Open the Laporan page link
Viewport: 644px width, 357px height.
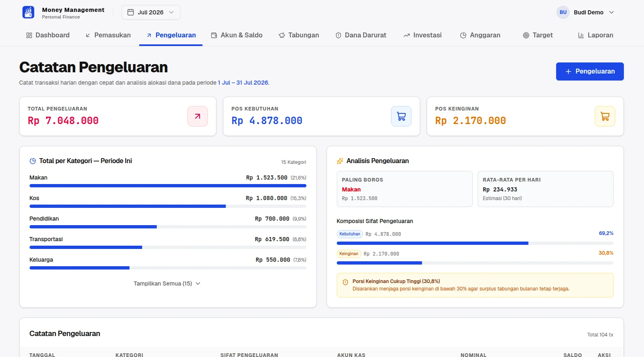coord(596,35)
